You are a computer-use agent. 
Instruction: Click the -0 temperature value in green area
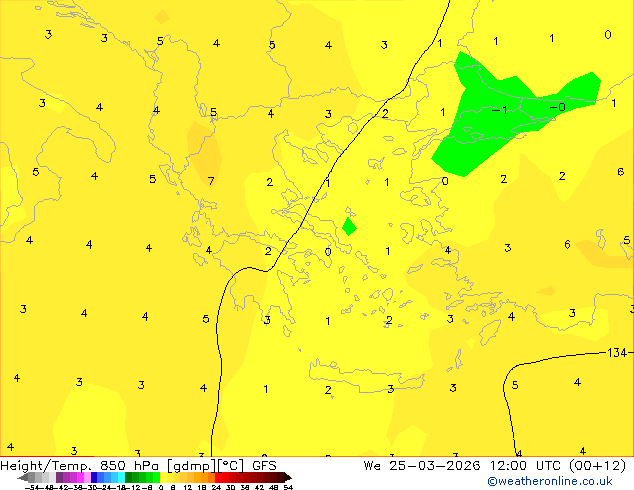pyautogui.click(x=557, y=107)
